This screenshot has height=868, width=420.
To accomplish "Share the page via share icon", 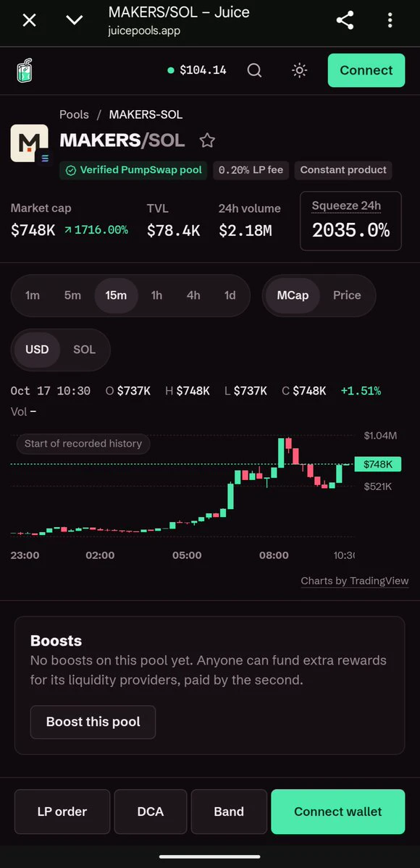I will (x=345, y=21).
